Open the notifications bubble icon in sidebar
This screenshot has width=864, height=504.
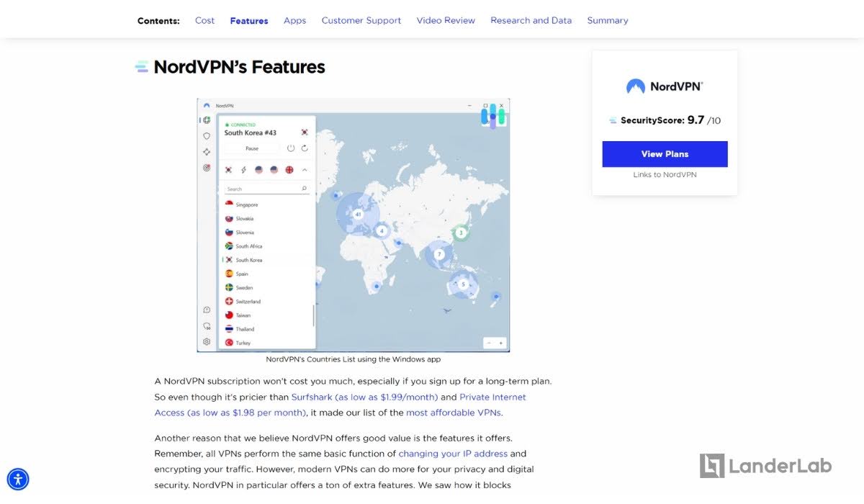(207, 326)
